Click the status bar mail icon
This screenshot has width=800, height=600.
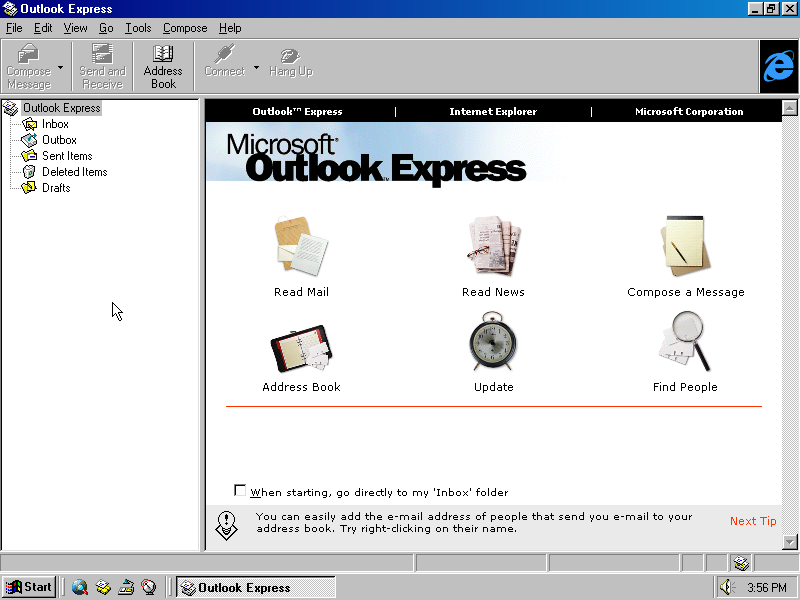[741, 563]
